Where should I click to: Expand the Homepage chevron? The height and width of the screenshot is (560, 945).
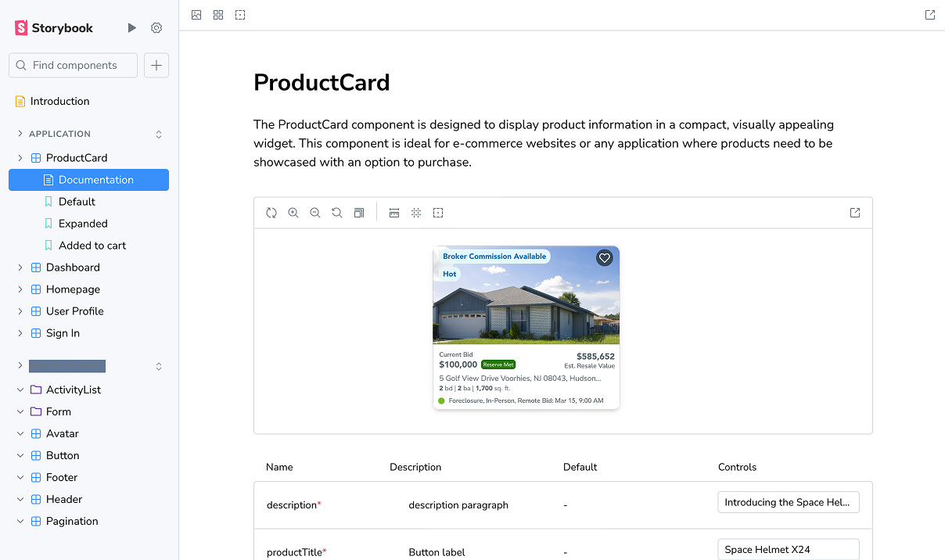[x=20, y=289]
